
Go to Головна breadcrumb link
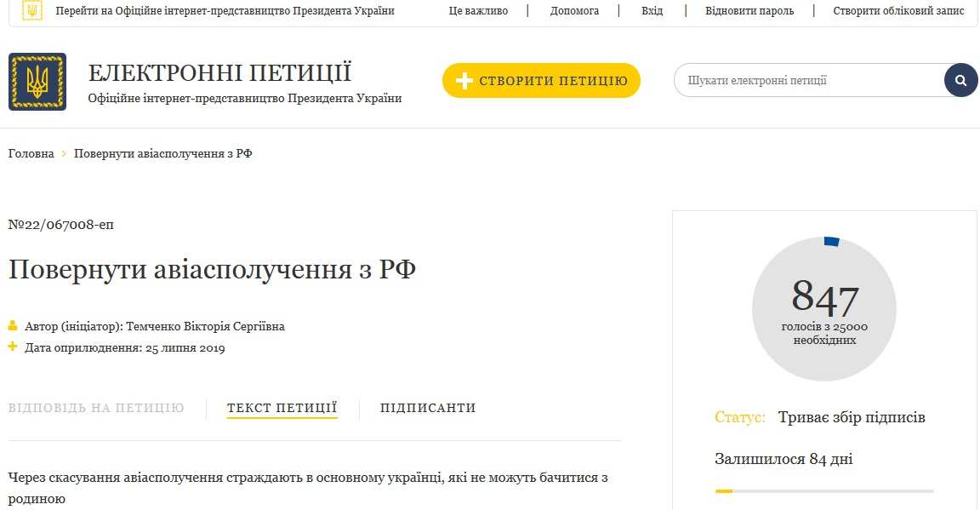tap(31, 154)
